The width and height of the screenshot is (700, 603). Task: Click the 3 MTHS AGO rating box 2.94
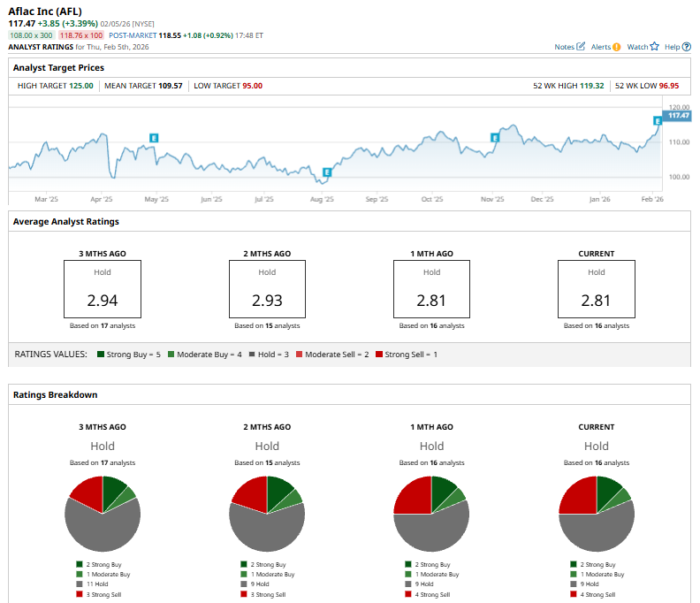coord(103,289)
